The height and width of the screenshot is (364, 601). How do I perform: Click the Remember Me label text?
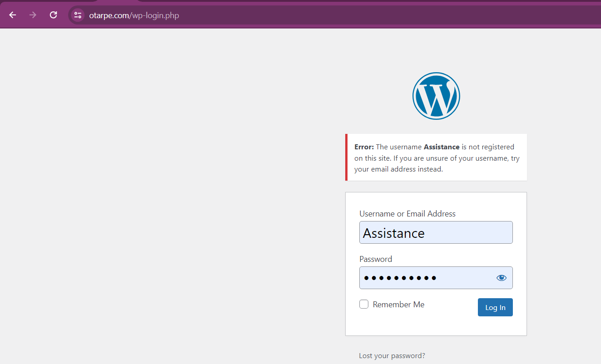[398, 305]
